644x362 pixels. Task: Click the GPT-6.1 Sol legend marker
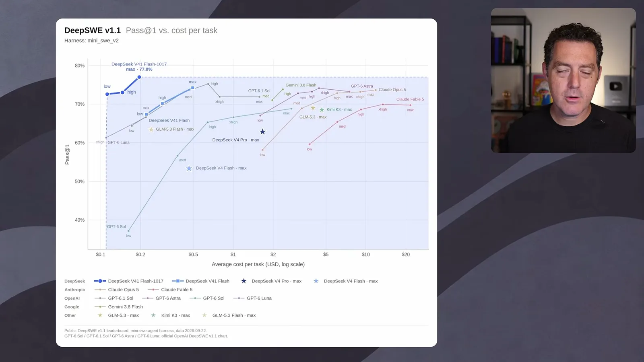(x=100, y=298)
